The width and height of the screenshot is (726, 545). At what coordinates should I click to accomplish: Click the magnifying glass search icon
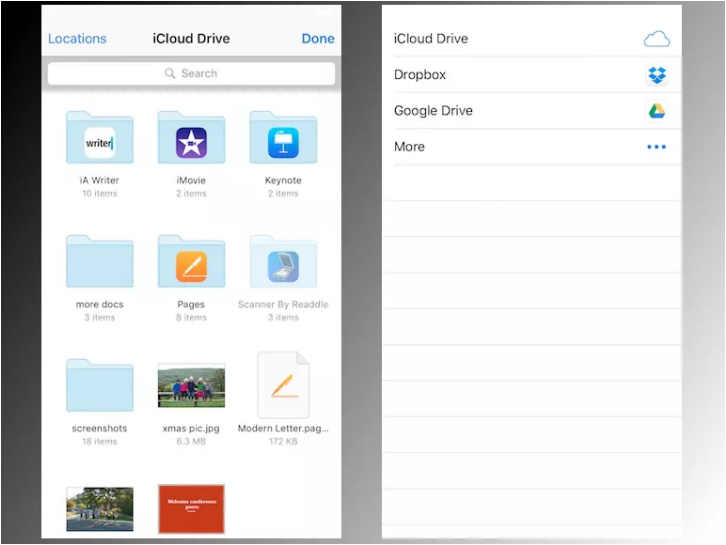coord(170,73)
